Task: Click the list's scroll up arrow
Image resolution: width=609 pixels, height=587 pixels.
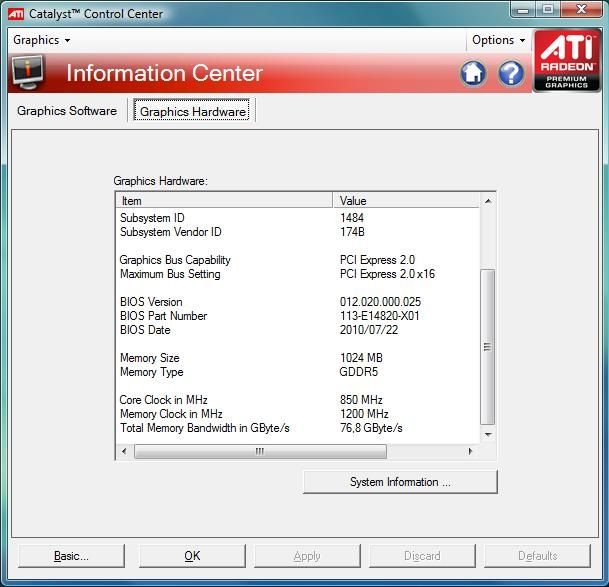Action: tap(488, 201)
